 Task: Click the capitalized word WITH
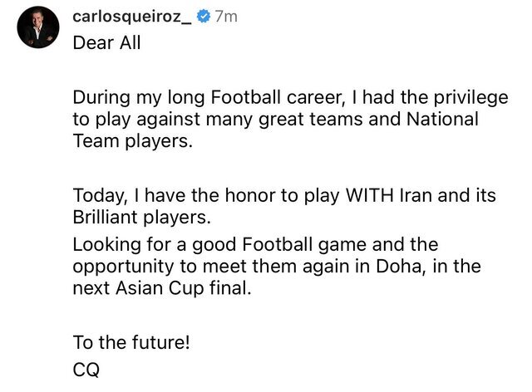tap(362, 196)
